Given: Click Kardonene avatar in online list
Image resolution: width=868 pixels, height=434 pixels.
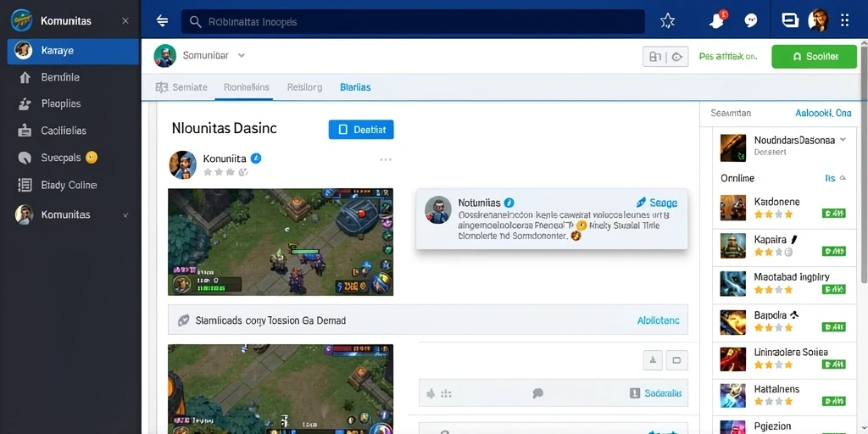Looking at the screenshot, I should [x=733, y=208].
